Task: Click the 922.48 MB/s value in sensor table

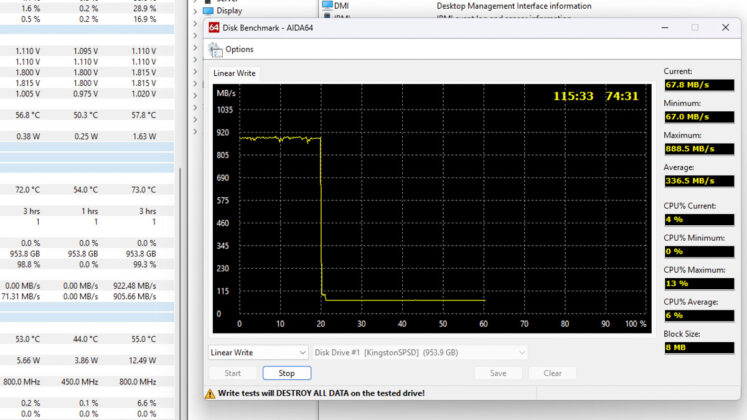Action: [134, 286]
